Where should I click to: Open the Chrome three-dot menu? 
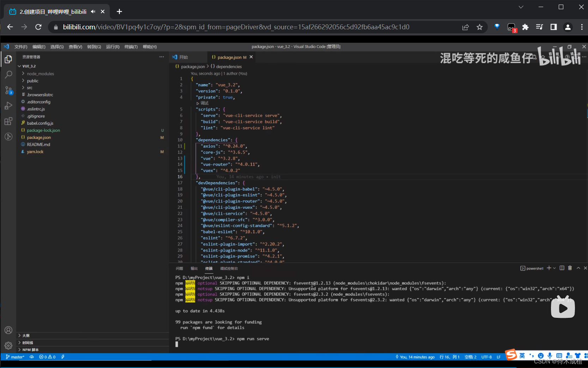(582, 27)
